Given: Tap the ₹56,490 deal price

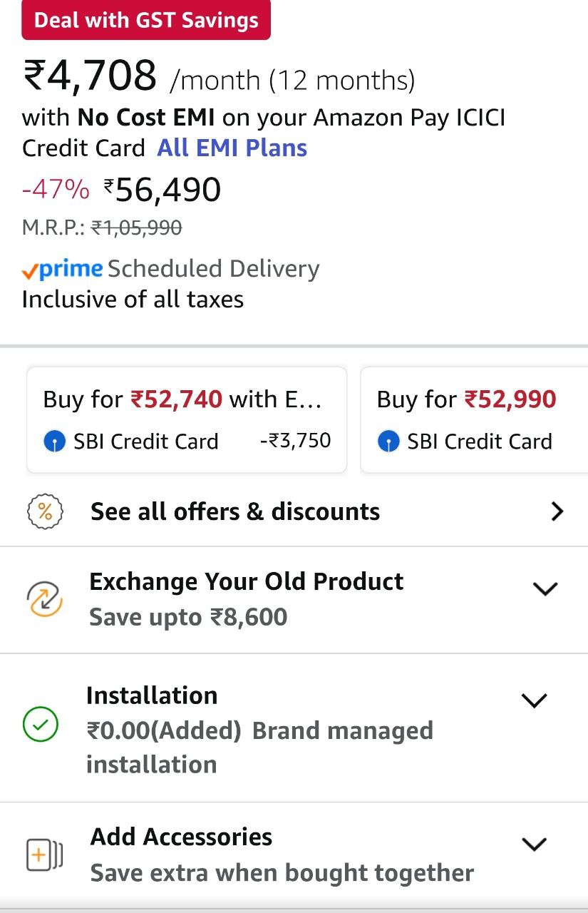Looking at the screenshot, I should (168, 190).
